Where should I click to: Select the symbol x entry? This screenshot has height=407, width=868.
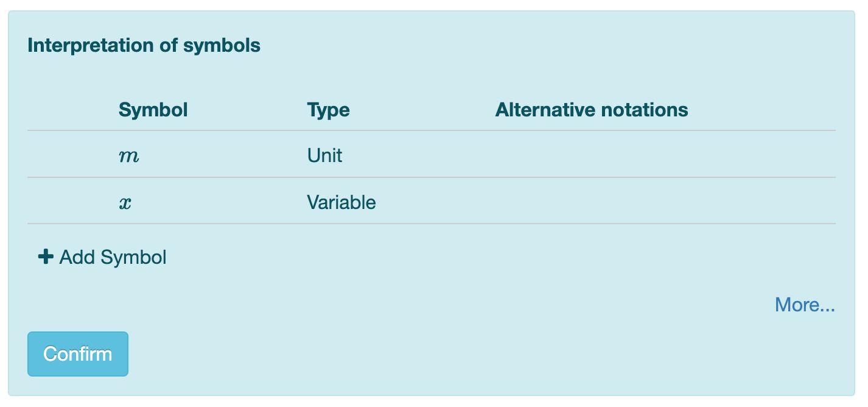[x=125, y=202]
